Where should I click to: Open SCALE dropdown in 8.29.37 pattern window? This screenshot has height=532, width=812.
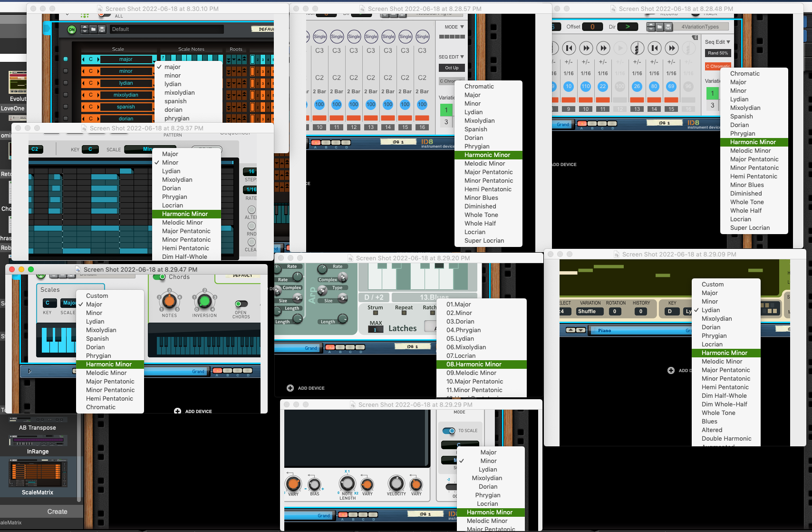click(x=137, y=149)
